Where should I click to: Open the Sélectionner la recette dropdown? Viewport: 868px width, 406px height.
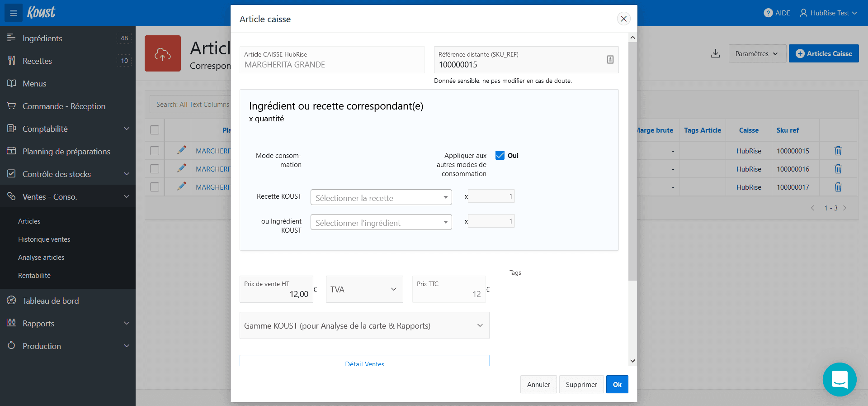point(381,197)
